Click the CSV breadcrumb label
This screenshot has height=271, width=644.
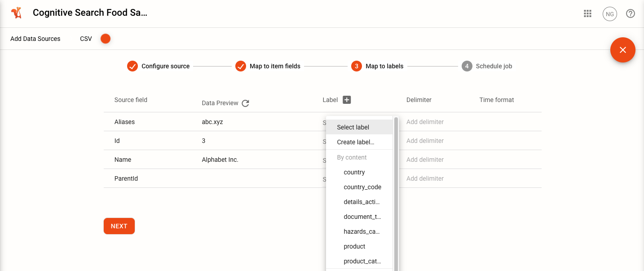86,39
